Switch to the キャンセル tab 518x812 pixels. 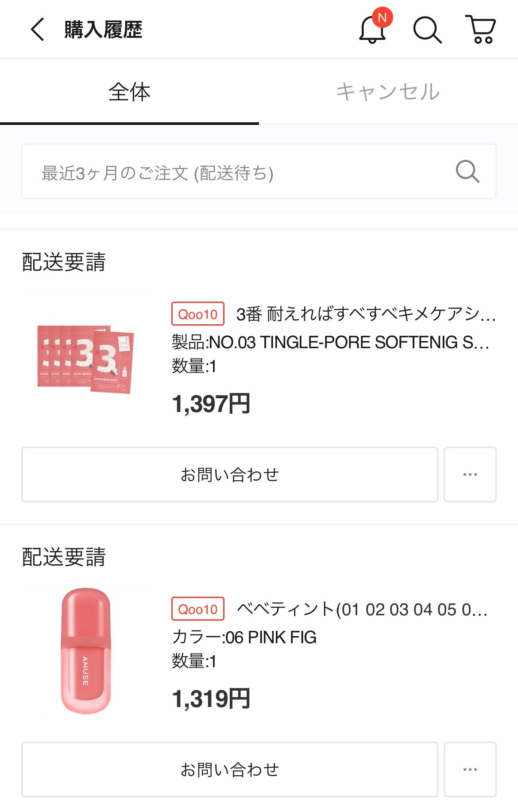(388, 92)
